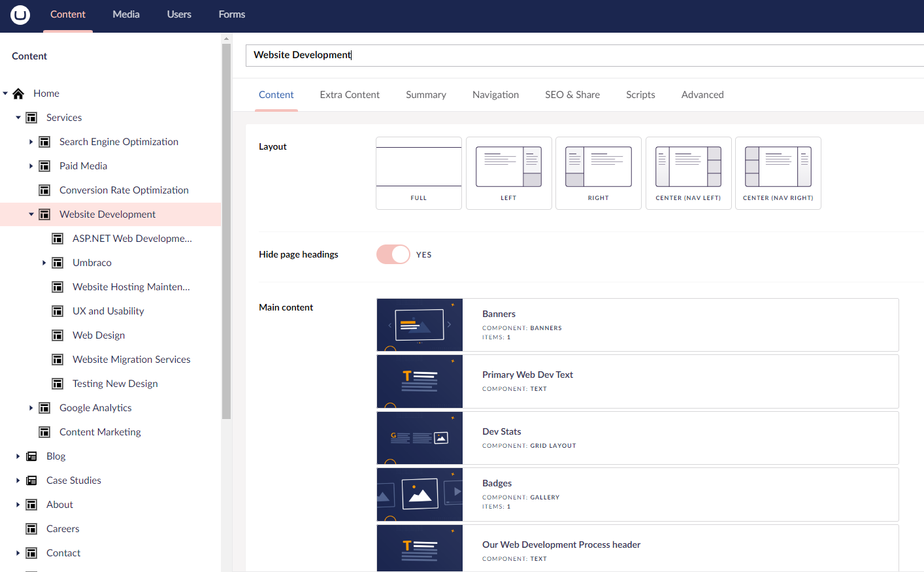Click the Banners component thumbnail icon

point(420,325)
